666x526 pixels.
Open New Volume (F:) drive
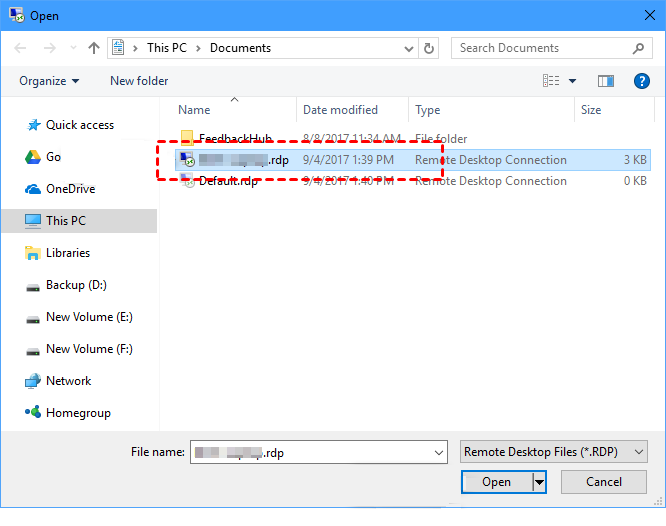(89, 349)
